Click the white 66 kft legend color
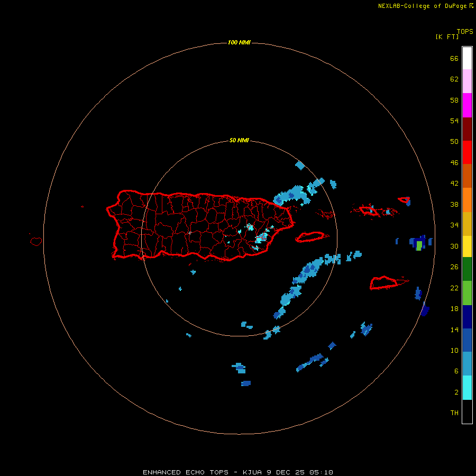The width and height of the screenshot is (476, 476). pos(467,58)
